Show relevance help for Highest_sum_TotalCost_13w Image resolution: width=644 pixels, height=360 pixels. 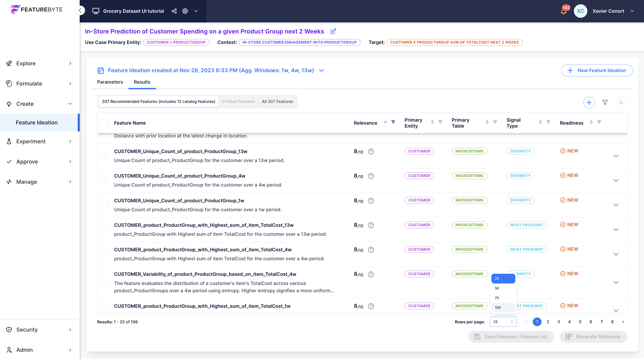[371, 225]
